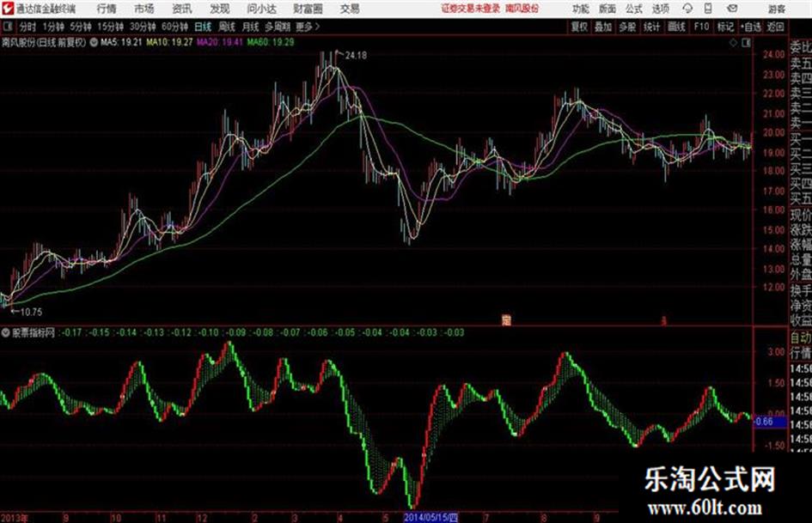Open the 公式 menu
This screenshot has height=523, width=812.
tap(633, 9)
